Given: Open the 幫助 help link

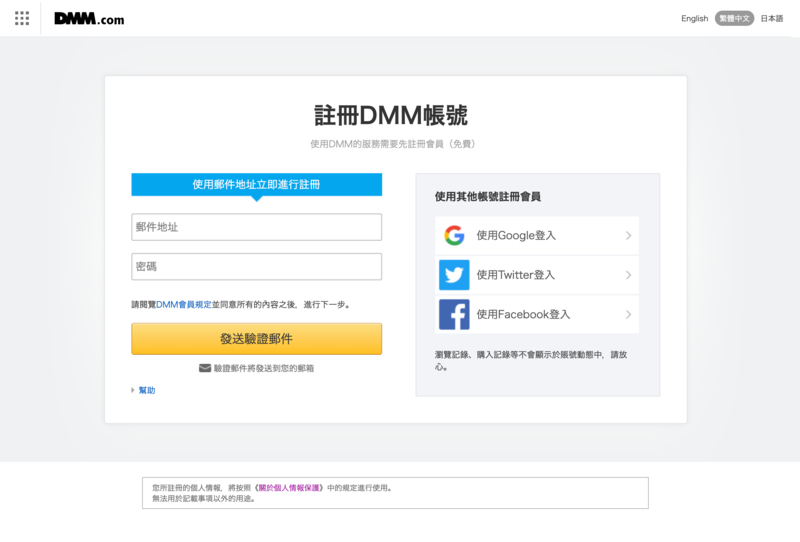Looking at the screenshot, I should click(147, 390).
